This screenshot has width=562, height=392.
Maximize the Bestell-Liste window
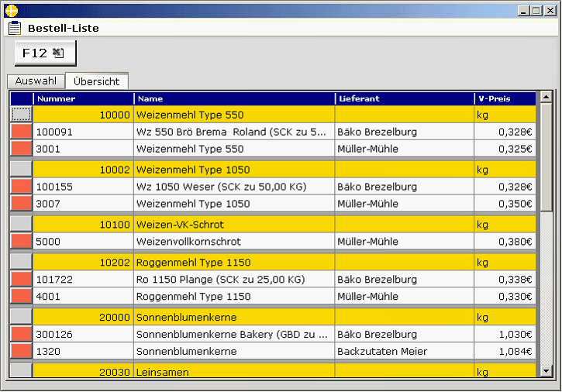pyautogui.click(x=536, y=11)
